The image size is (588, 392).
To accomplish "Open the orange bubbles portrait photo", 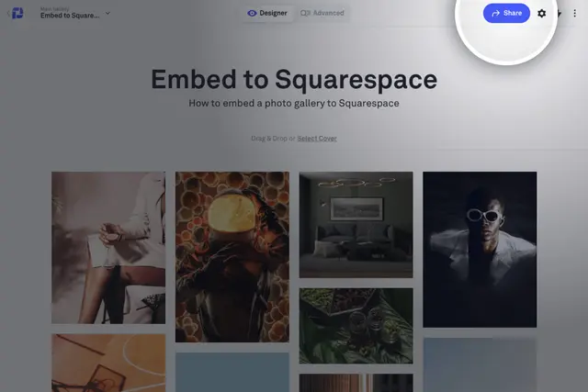I will click(x=232, y=257).
